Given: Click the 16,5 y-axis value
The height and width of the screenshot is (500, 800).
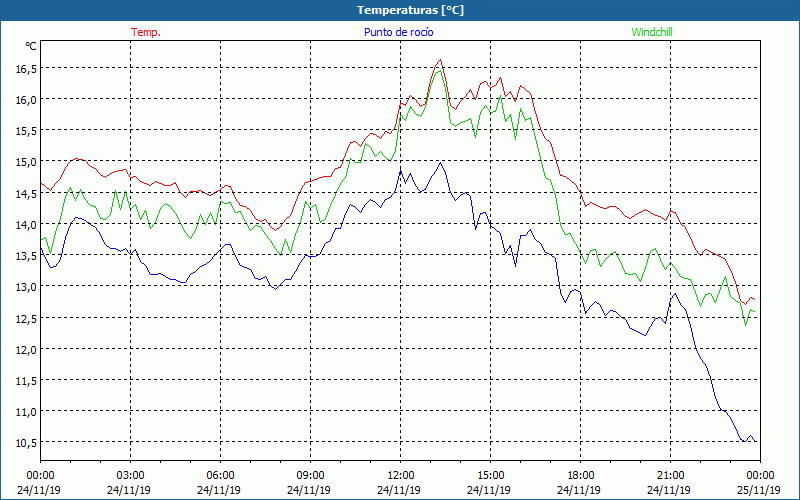Looking at the screenshot, I should tap(26, 69).
